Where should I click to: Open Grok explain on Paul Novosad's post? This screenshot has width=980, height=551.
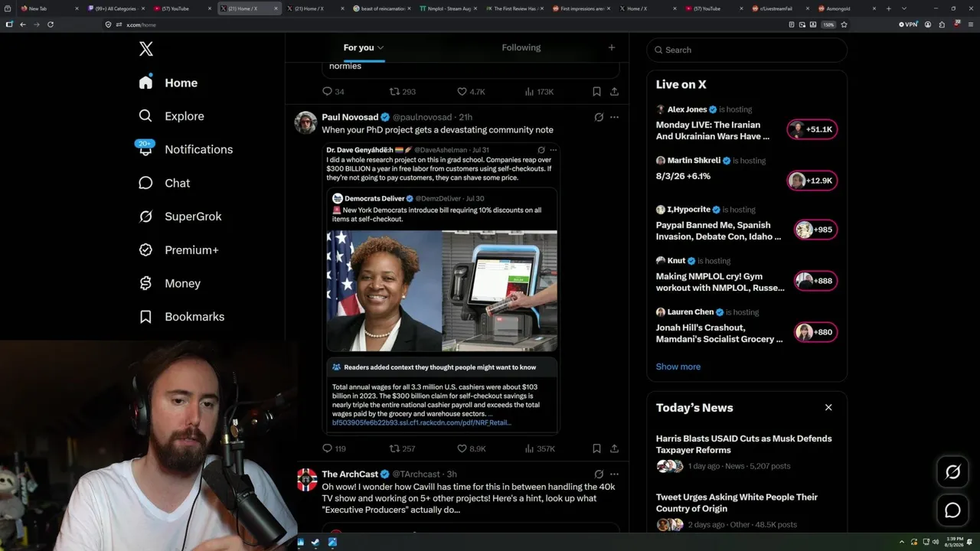coord(599,117)
